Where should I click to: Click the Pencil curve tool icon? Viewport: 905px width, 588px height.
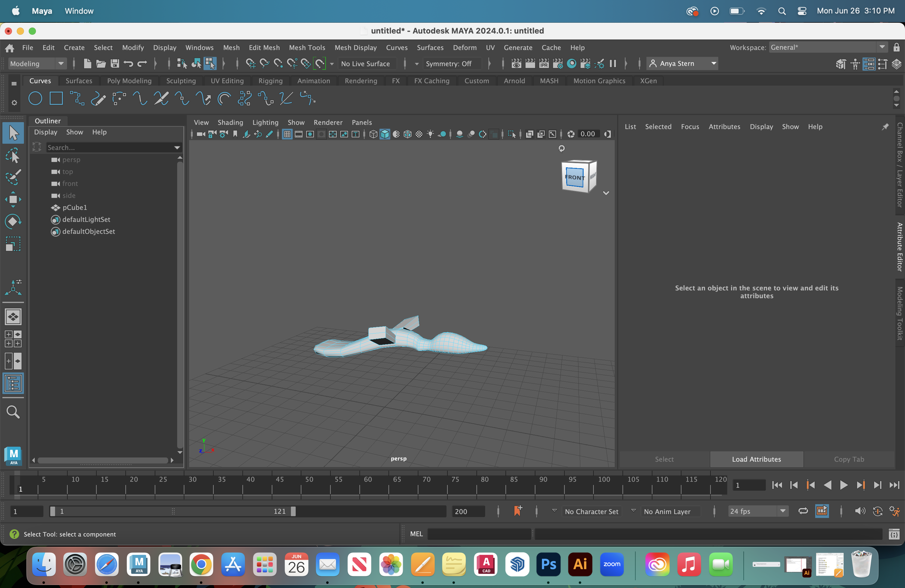[x=98, y=99]
